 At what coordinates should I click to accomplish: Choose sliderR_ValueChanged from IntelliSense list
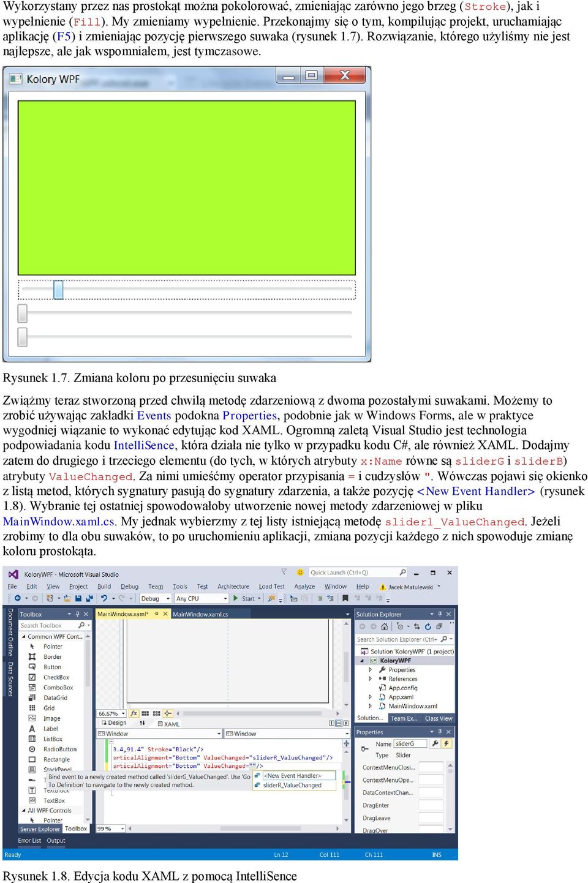point(294,785)
